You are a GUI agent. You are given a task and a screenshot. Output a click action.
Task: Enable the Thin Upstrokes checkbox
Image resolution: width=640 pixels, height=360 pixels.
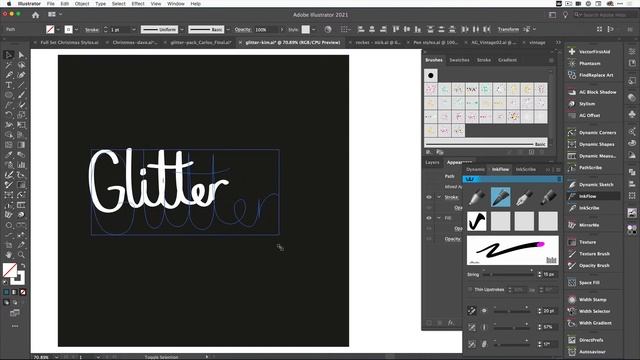[x=470, y=289]
